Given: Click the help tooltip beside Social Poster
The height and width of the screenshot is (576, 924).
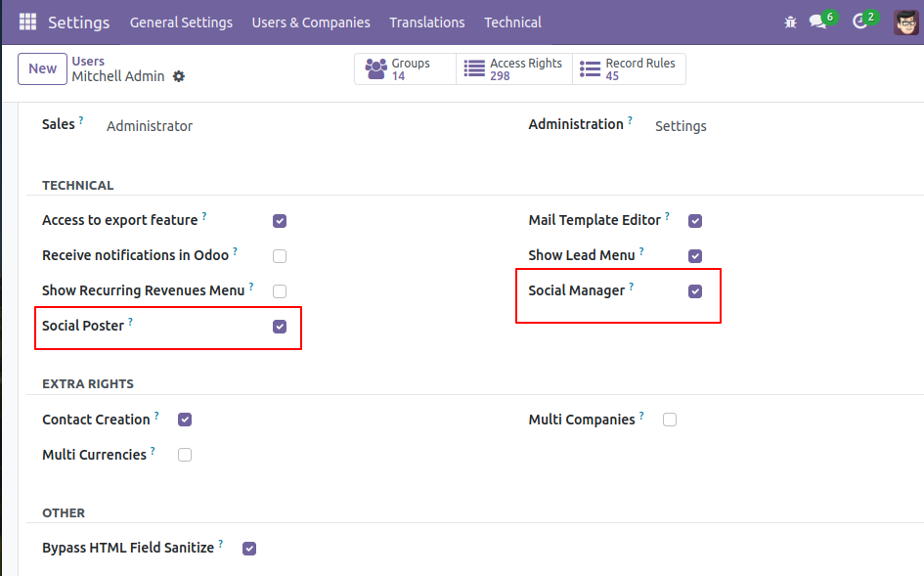Looking at the screenshot, I should tap(131, 322).
